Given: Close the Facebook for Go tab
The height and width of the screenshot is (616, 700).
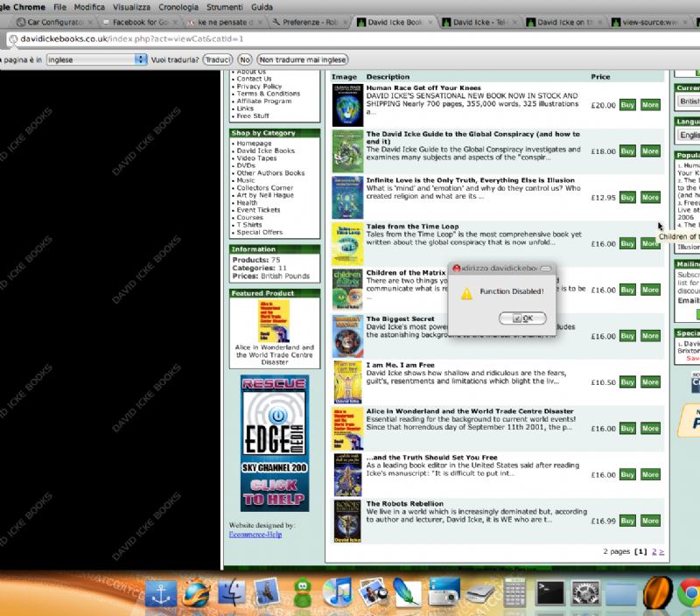Looking at the screenshot, I should (x=175, y=22).
